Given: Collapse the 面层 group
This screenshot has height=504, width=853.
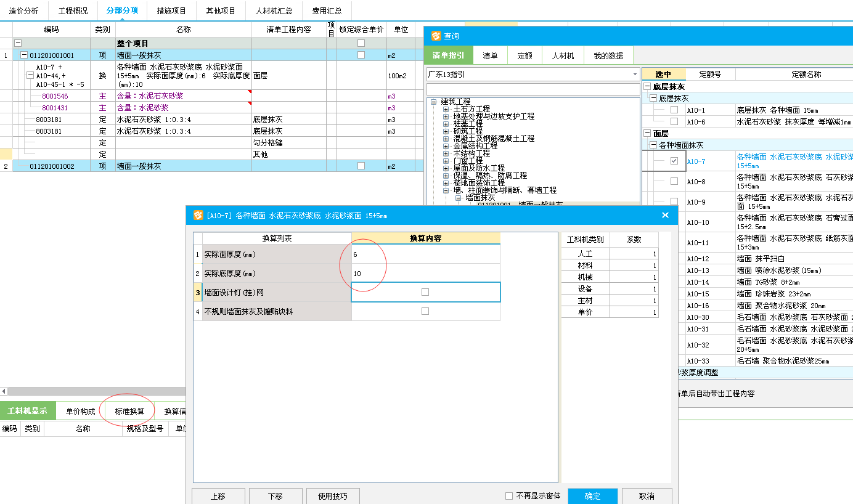Looking at the screenshot, I should tap(647, 133).
